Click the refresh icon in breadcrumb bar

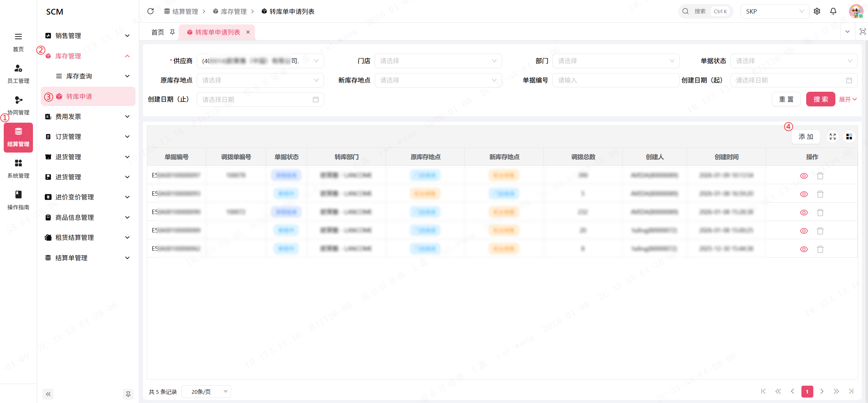[150, 11]
